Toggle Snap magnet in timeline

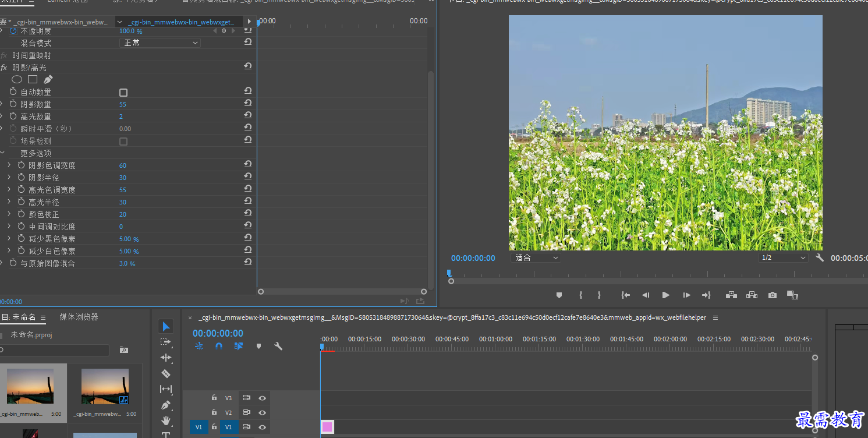[x=219, y=346]
